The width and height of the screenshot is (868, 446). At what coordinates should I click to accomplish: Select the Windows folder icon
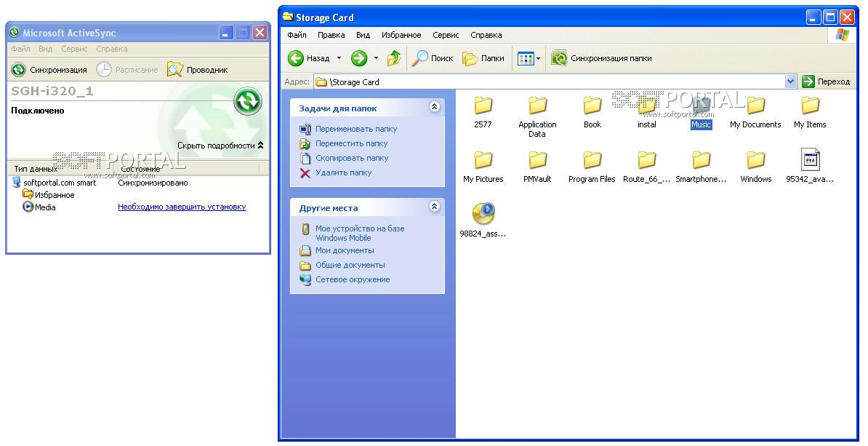coord(755,159)
